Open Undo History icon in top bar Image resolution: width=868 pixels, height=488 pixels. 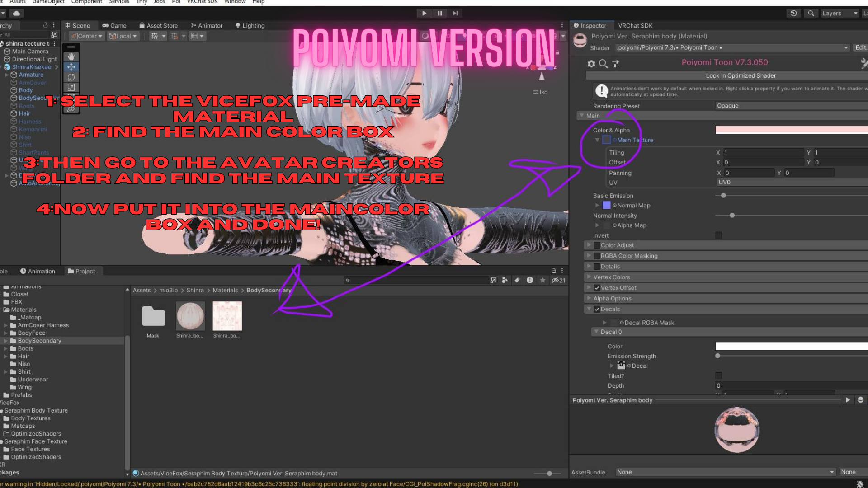click(x=793, y=13)
